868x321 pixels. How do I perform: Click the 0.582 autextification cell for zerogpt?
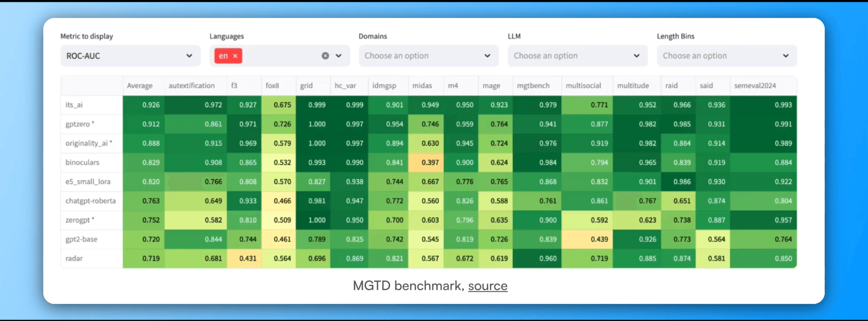[x=195, y=220]
